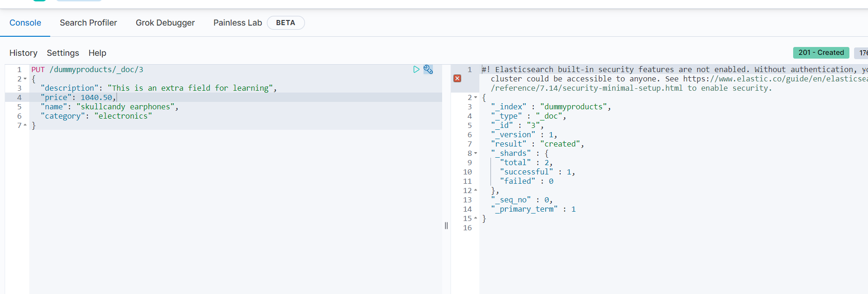Screen dimensions: 868x294
Task: Click the security warning text in response
Action: pyautogui.click(x=675, y=79)
